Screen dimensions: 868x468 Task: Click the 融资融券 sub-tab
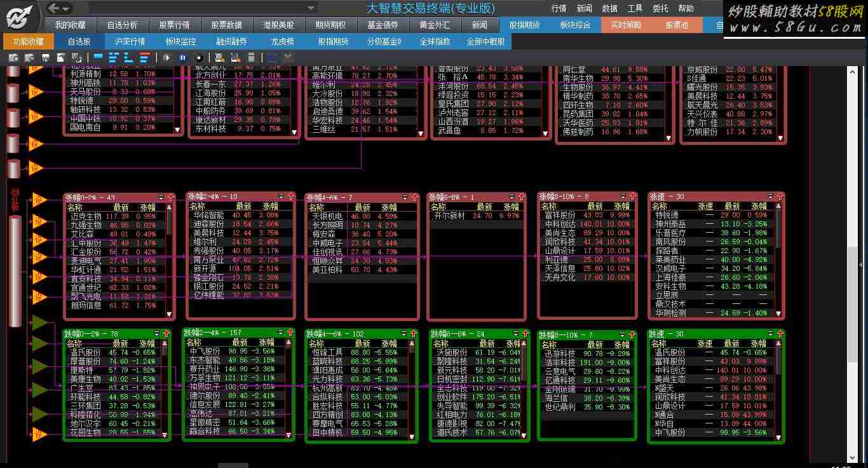tap(232, 41)
